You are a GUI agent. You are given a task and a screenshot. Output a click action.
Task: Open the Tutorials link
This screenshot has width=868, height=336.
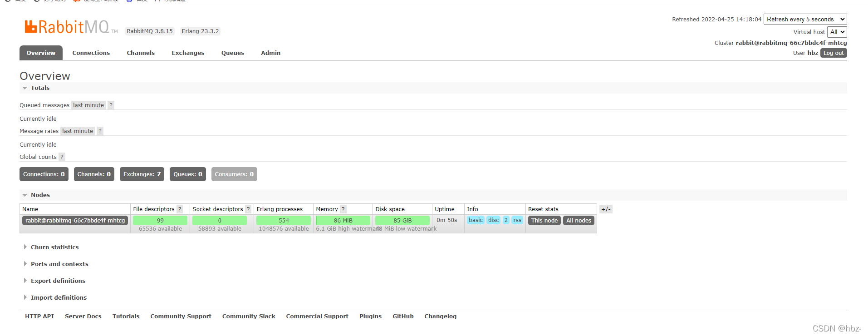tap(126, 316)
